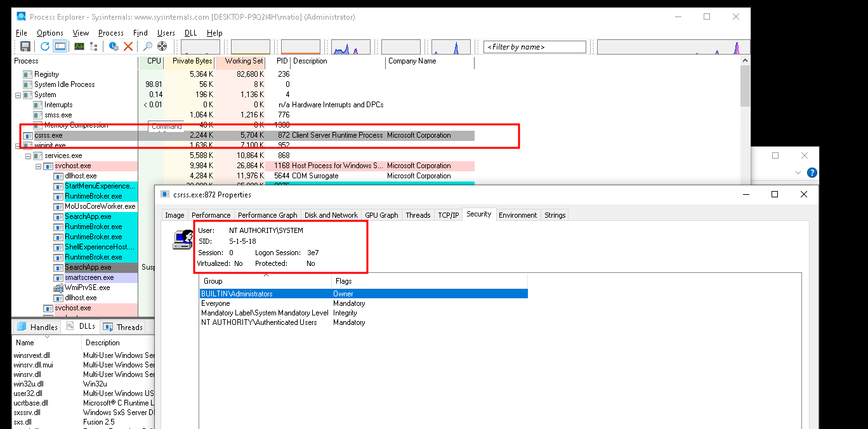This screenshot has width=868, height=429.
Task: Sort by the CPU column header
Action: pyautogui.click(x=151, y=62)
